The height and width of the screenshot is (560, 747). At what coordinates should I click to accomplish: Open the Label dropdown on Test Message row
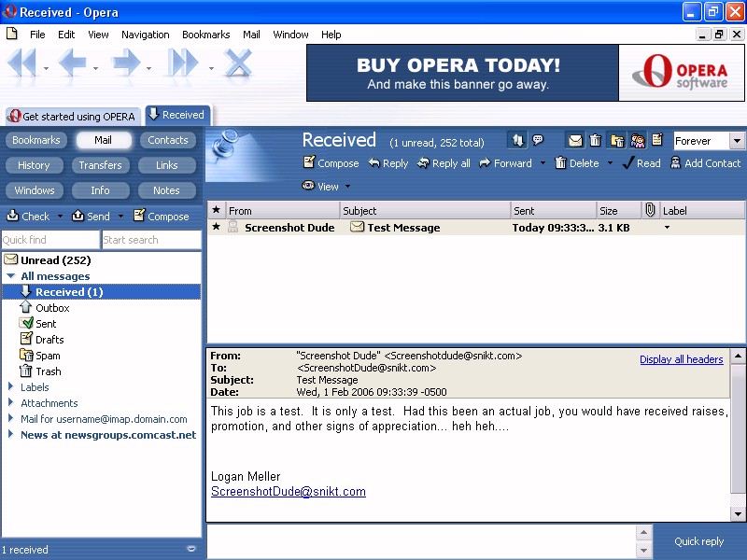[667, 228]
